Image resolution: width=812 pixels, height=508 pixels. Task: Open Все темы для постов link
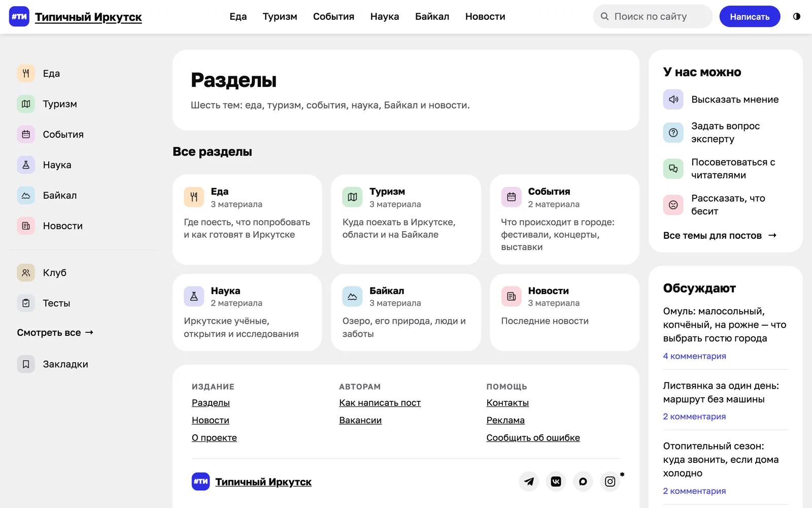point(720,235)
